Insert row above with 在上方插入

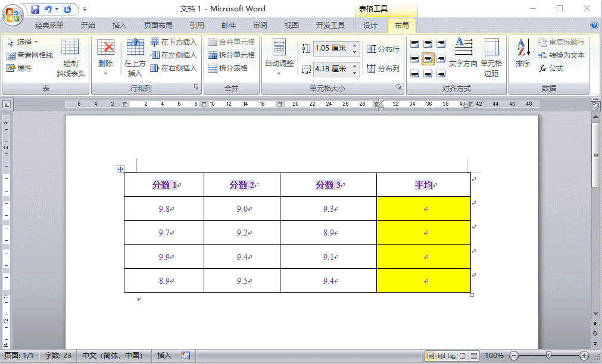pyautogui.click(x=135, y=57)
